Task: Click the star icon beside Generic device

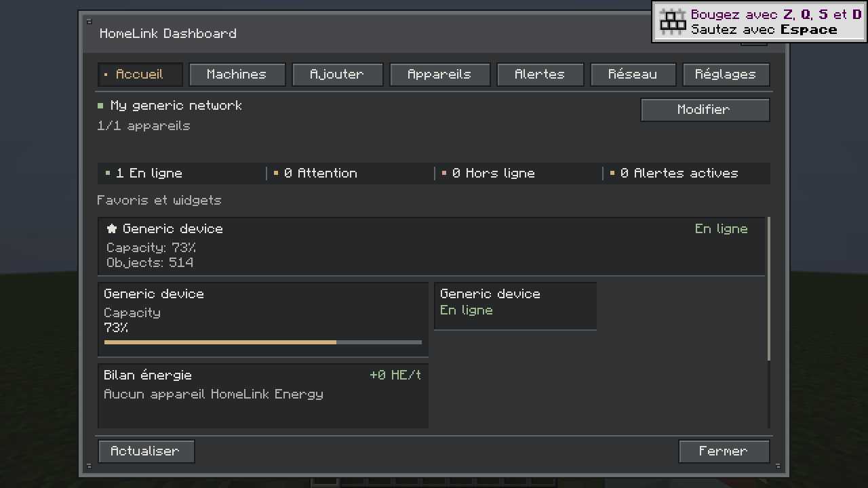Action: pyautogui.click(x=112, y=229)
